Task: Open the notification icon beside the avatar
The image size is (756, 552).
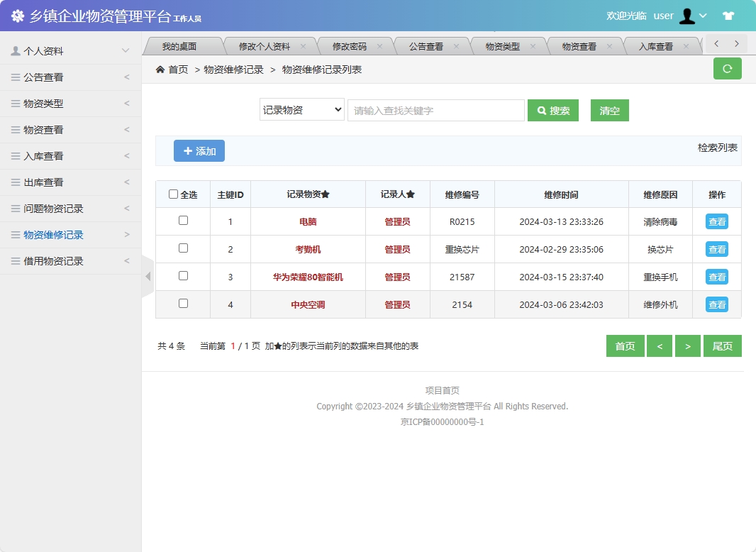Action: click(728, 15)
